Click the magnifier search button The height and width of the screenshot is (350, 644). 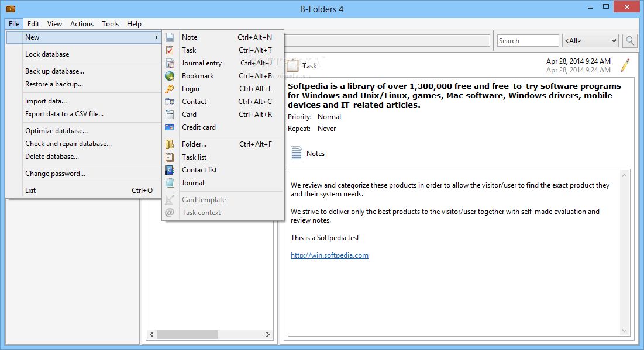click(629, 41)
